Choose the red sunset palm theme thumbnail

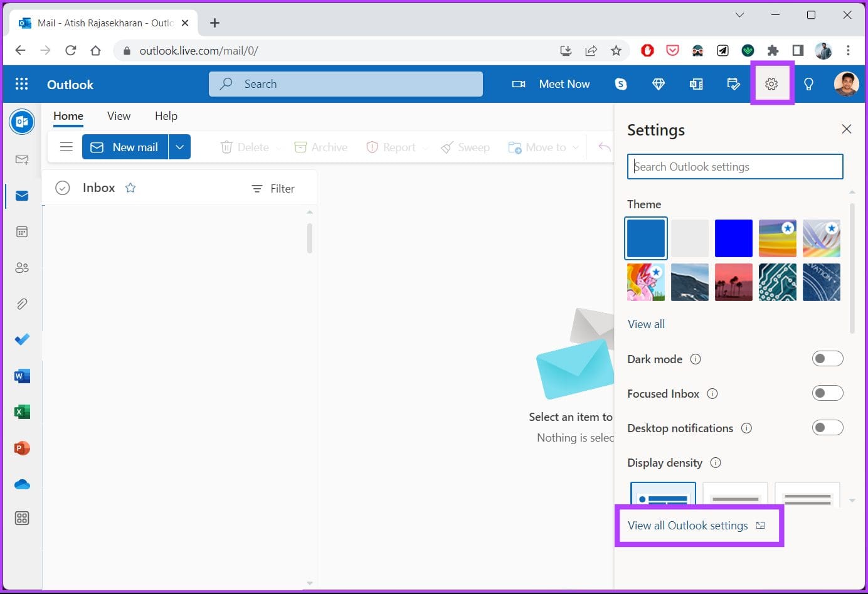pyautogui.click(x=734, y=282)
